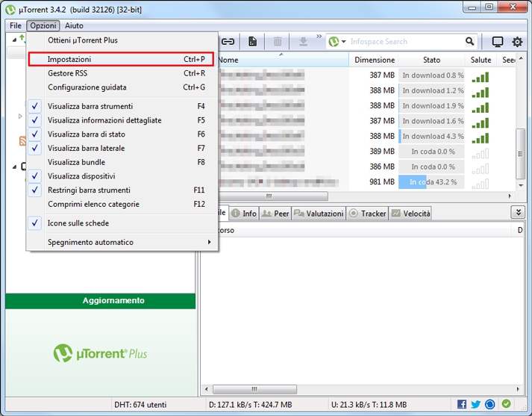Screen dimensions: 532x416
Task: Toggle Visualizza barra strumenti
Action: pyautogui.click(x=122, y=106)
